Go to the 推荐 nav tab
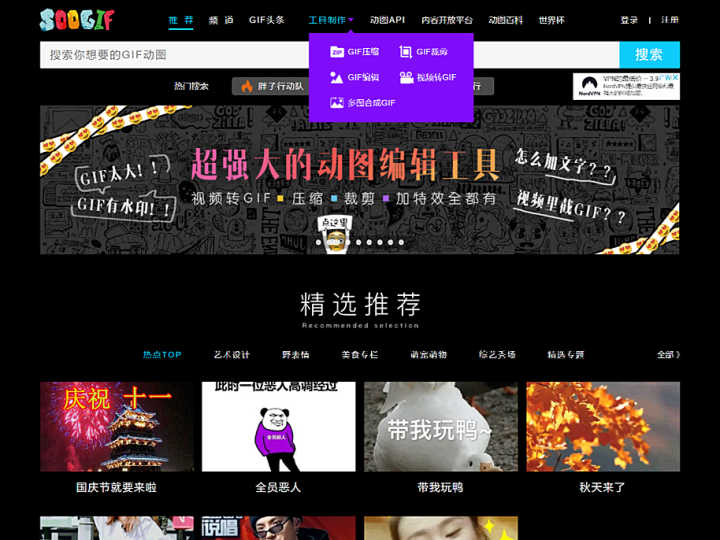 coord(181,20)
